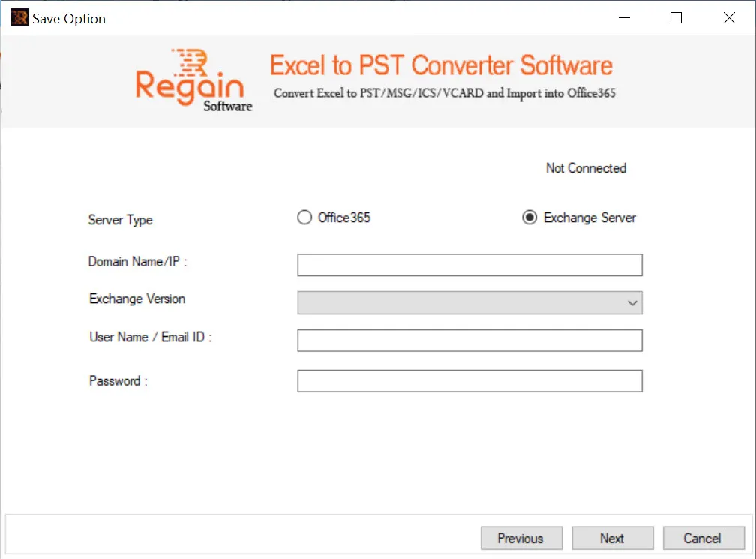Maximize the Save Option window
Viewport: 756px width, 559px height.
(676, 18)
